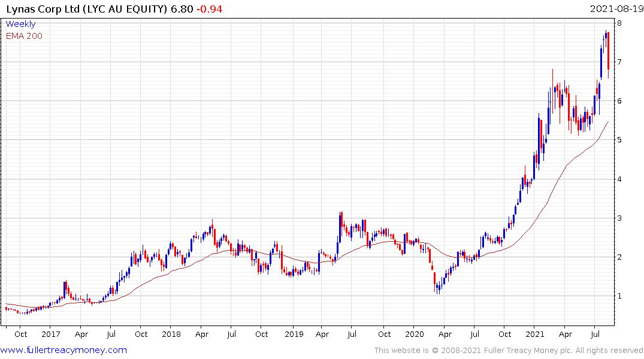Click the y-axis price label 8
The width and height of the screenshot is (644, 359).
coord(619,23)
